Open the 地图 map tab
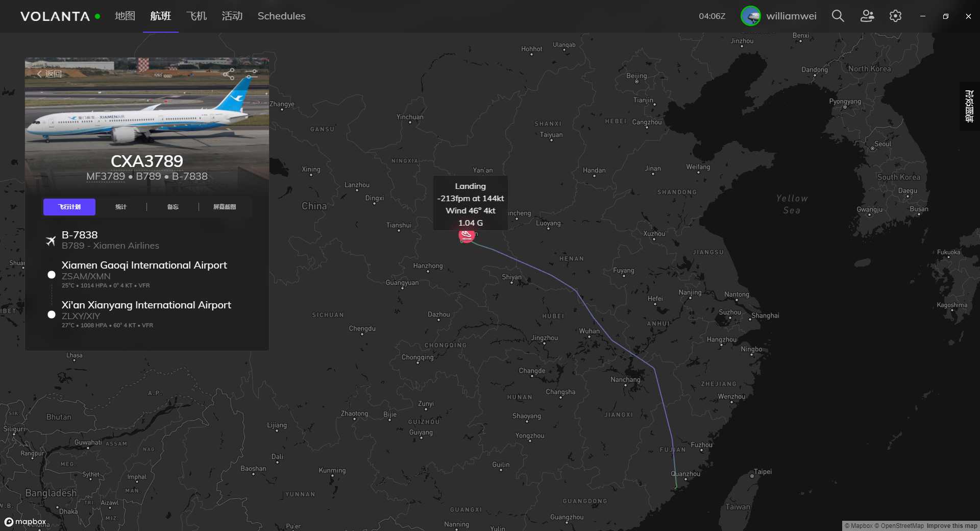Screen dimensions: 980x531 click(x=125, y=16)
